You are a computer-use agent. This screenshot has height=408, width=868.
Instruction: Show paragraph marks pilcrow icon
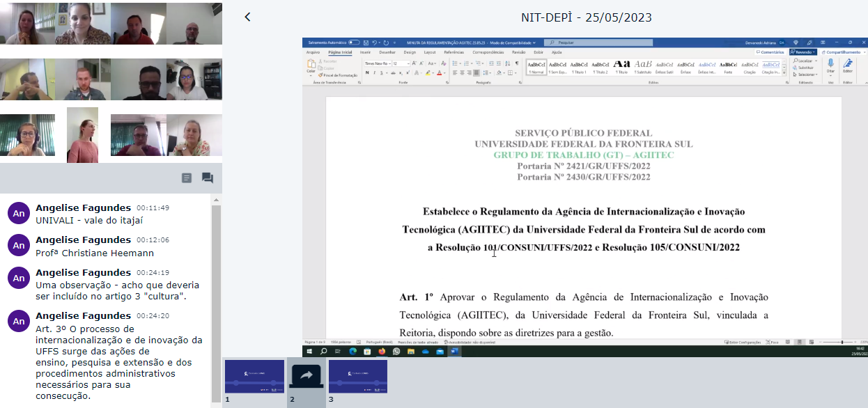pyautogui.click(x=517, y=63)
